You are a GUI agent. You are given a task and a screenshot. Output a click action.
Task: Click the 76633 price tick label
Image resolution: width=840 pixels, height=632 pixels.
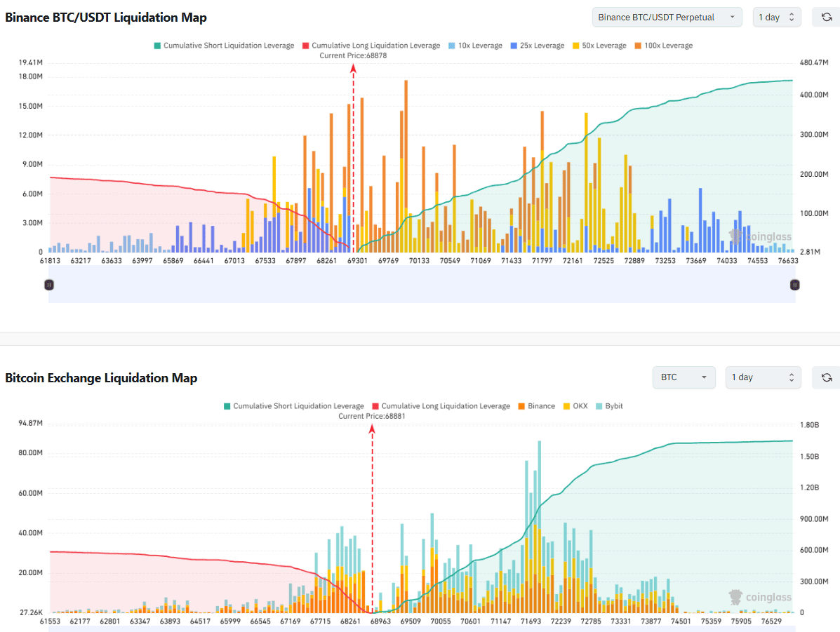coord(788,261)
